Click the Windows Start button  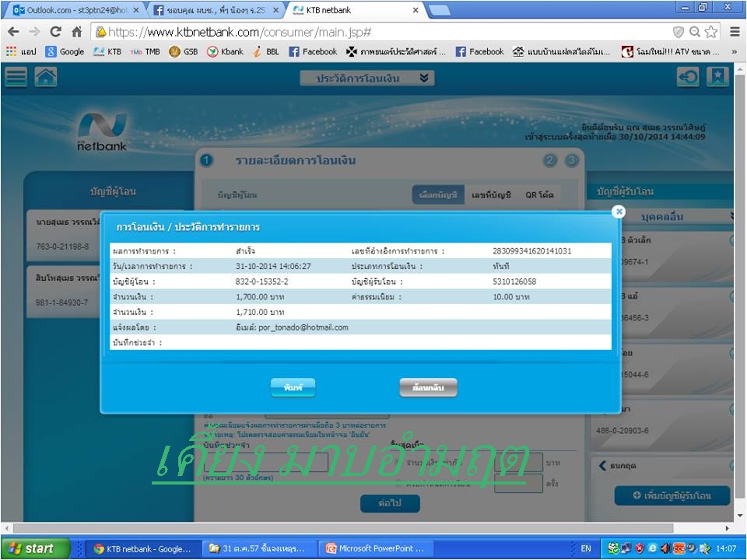31,548
